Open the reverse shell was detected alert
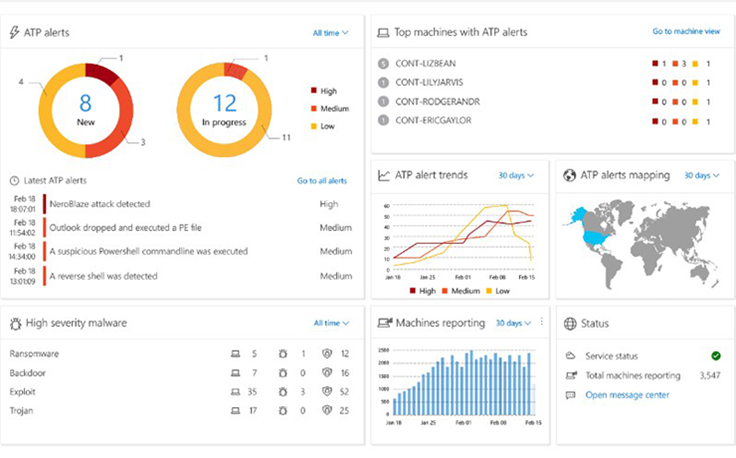736x458 pixels. point(103,276)
